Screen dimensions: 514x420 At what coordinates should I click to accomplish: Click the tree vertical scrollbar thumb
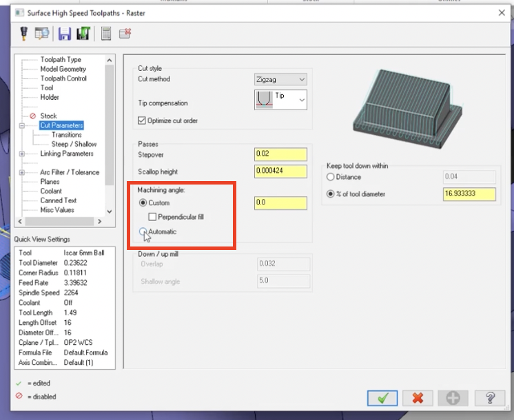pos(110,125)
